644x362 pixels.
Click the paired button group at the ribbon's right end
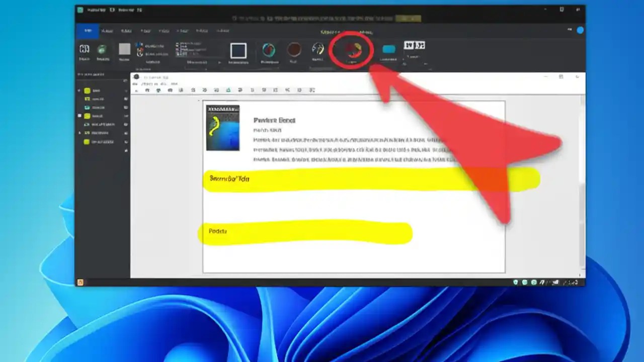coord(414,45)
